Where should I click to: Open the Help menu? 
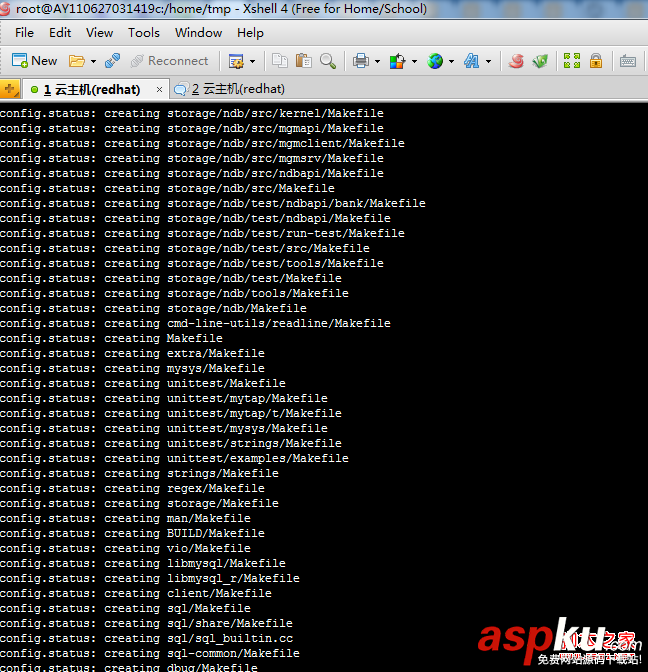pyautogui.click(x=250, y=33)
